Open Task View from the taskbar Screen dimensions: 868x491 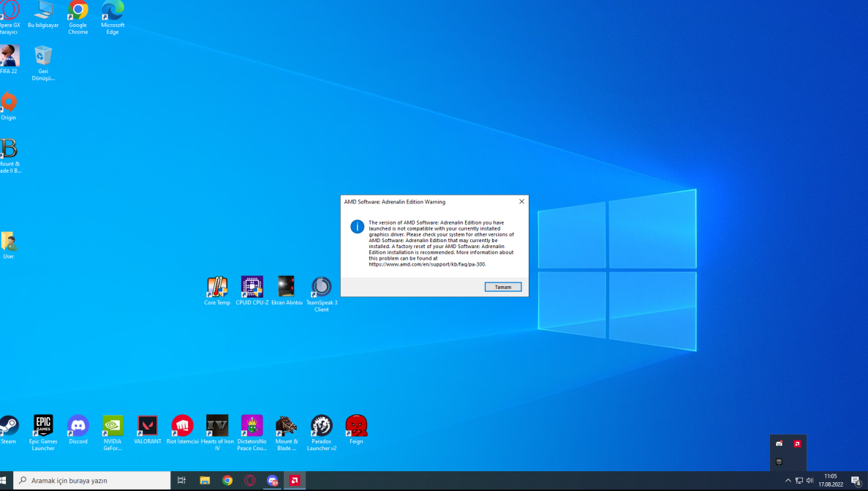point(181,481)
